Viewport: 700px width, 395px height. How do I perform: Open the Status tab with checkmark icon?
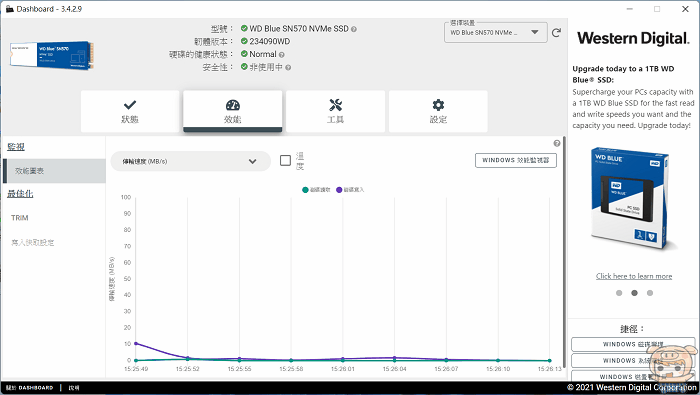(x=130, y=111)
